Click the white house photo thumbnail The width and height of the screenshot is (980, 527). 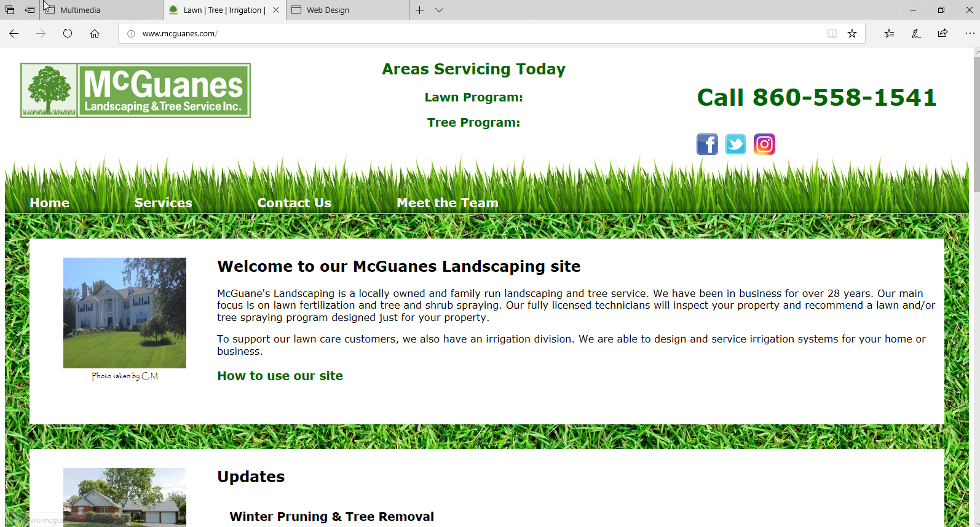click(125, 313)
